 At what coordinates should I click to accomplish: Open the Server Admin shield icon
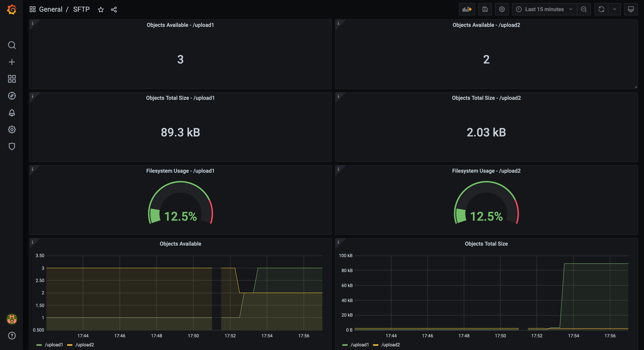(12, 146)
